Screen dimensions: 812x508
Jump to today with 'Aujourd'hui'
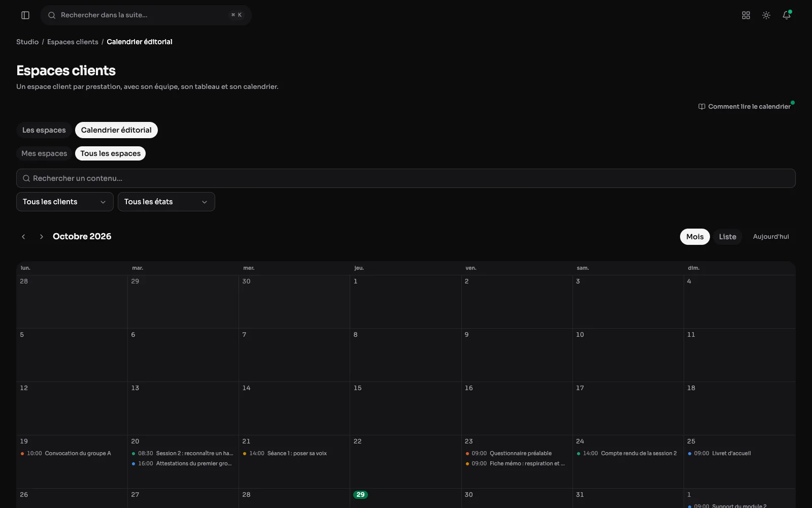(x=771, y=237)
